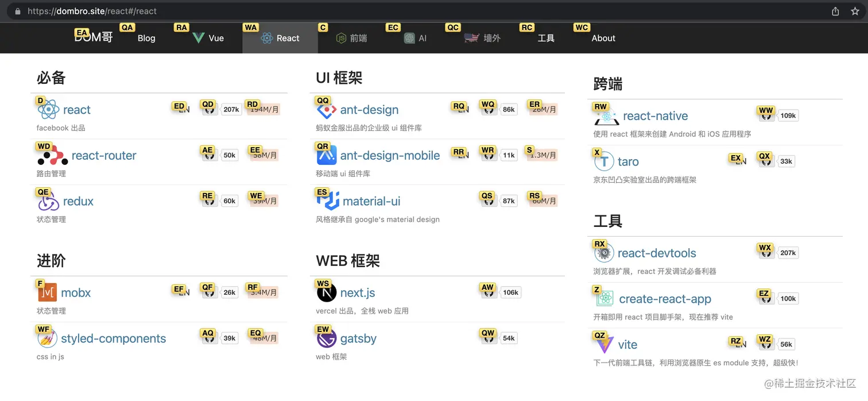Click the 100k stars badge for create-react-app
The image size is (868, 401).
(x=788, y=299)
